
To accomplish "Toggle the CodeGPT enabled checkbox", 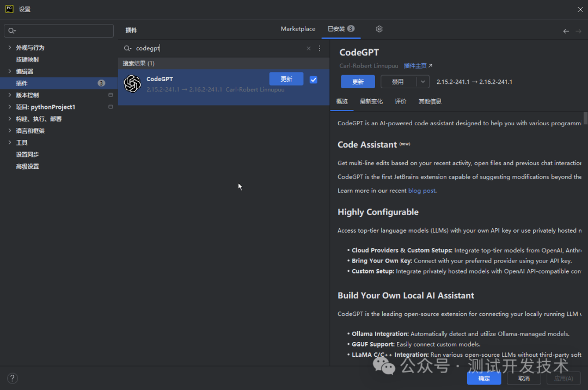I will coord(314,80).
